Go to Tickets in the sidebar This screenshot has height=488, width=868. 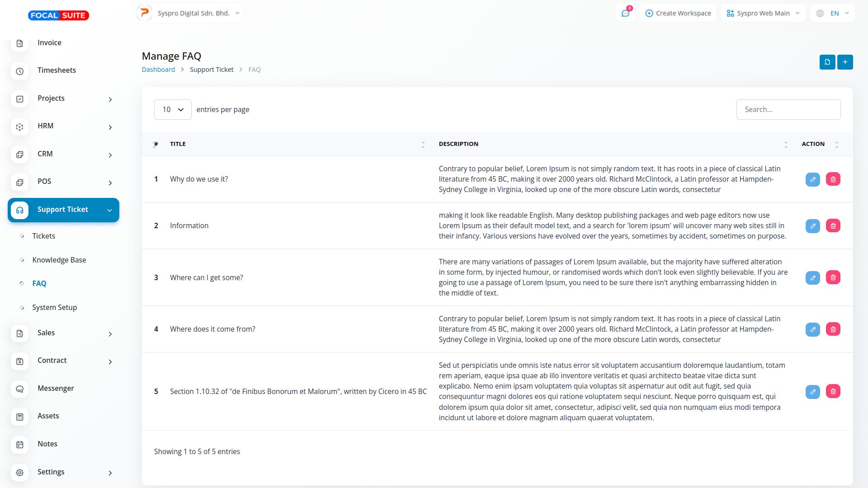pos(43,236)
